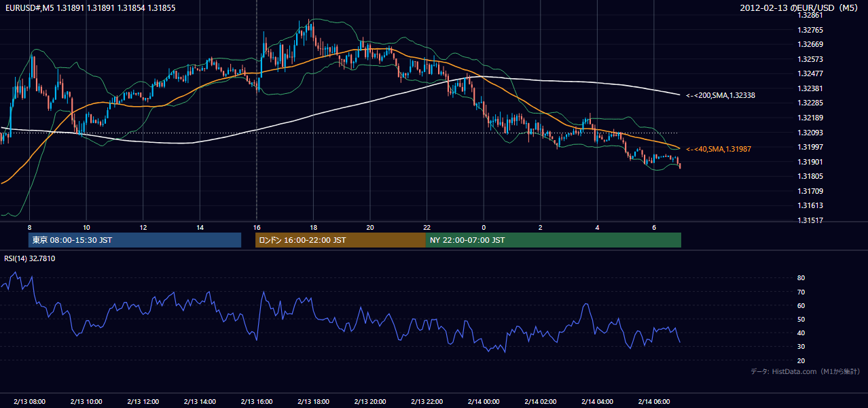Screen dimensions: 868x408
Task: Click the bottom time label 2/14 02:00
Action: [x=540, y=402]
